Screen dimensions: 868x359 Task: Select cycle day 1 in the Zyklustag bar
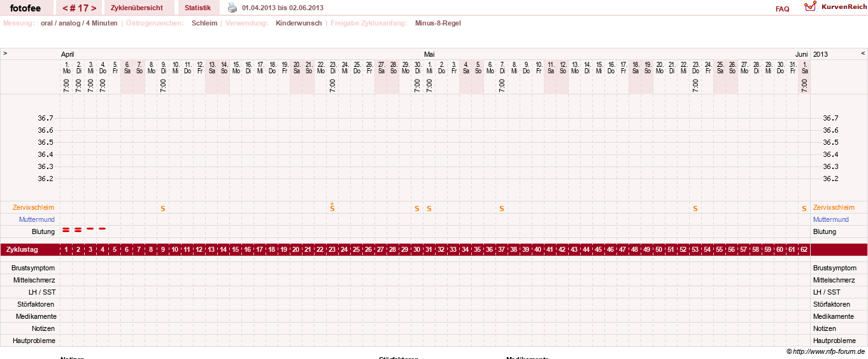(66, 250)
